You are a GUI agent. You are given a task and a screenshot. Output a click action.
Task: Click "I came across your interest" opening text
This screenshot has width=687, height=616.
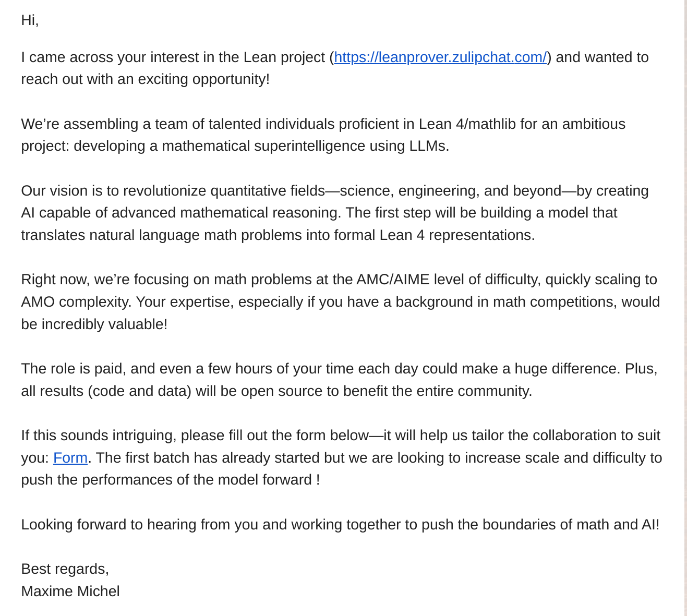(x=110, y=57)
